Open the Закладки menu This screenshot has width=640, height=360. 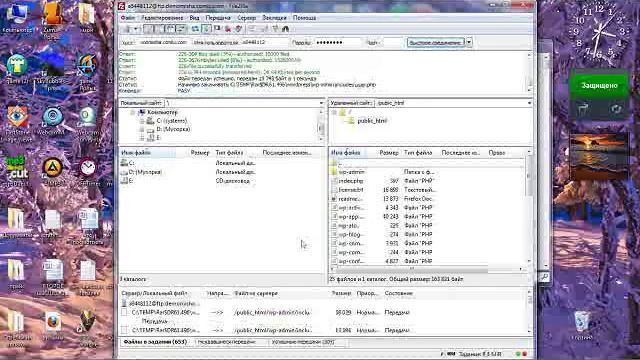coord(274,18)
